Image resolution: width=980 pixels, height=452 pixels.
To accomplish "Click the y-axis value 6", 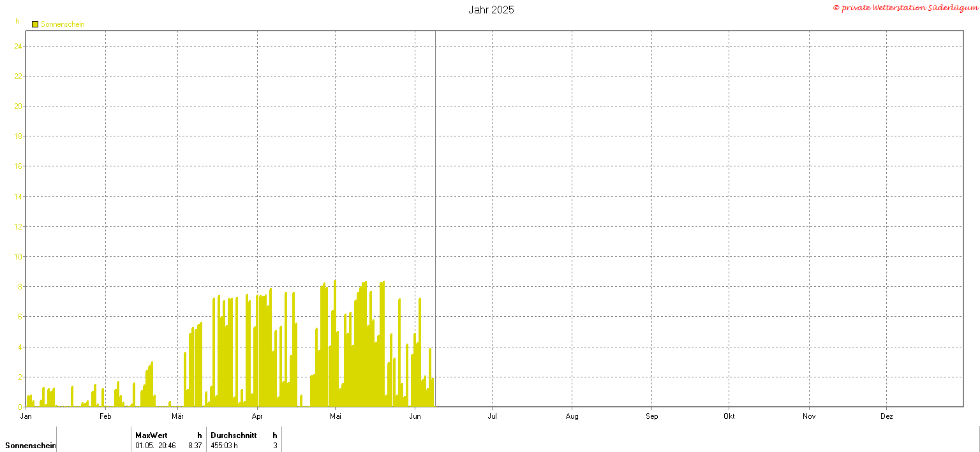I will (x=20, y=317).
